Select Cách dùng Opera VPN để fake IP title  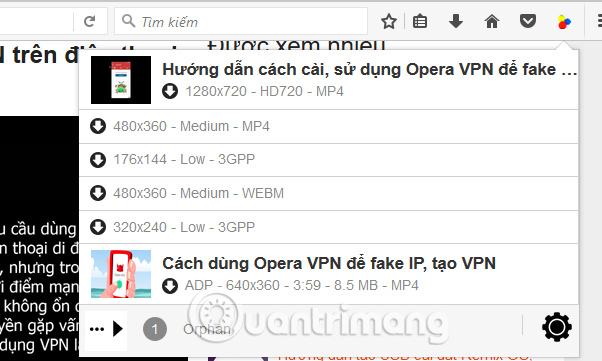pos(329,263)
